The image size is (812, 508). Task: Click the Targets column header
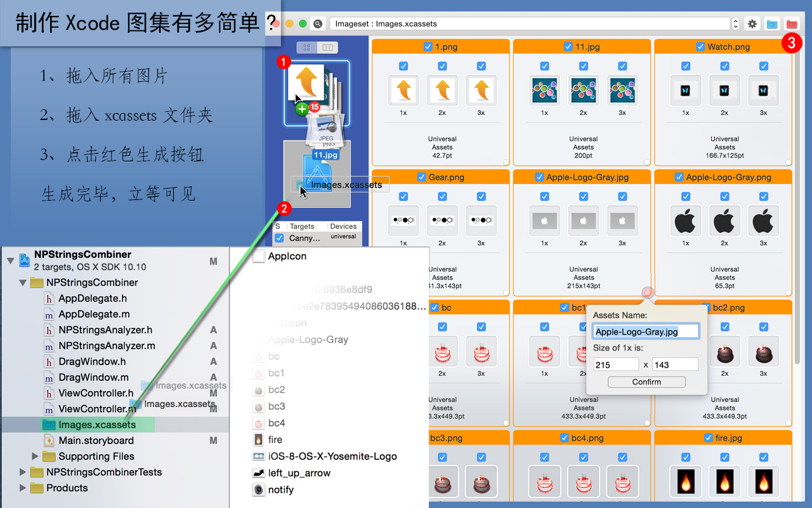[302, 226]
